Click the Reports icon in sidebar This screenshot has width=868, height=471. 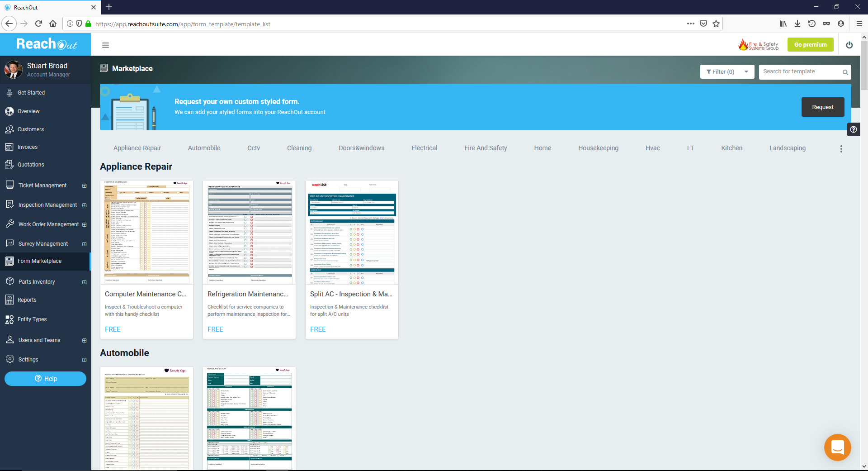[x=9, y=300]
